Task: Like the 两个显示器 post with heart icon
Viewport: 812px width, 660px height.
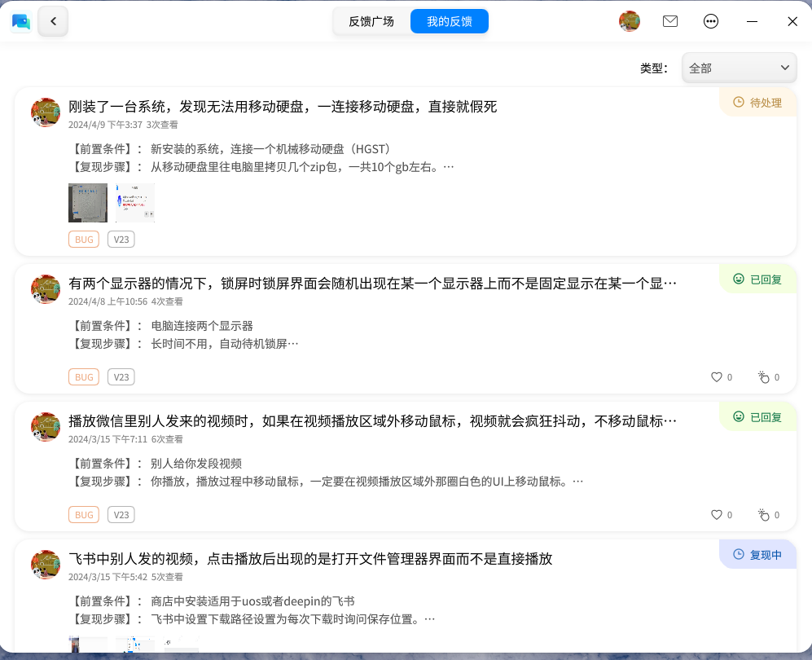Action: coord(716,377)
